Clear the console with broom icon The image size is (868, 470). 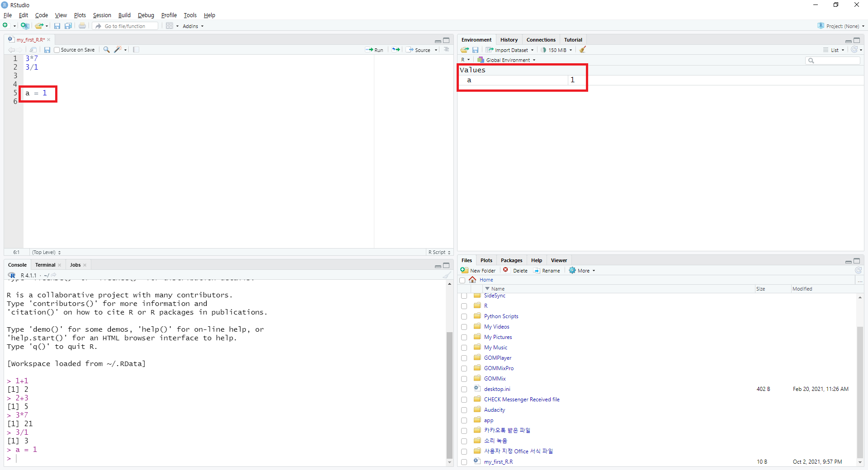(x=447, y=275)
